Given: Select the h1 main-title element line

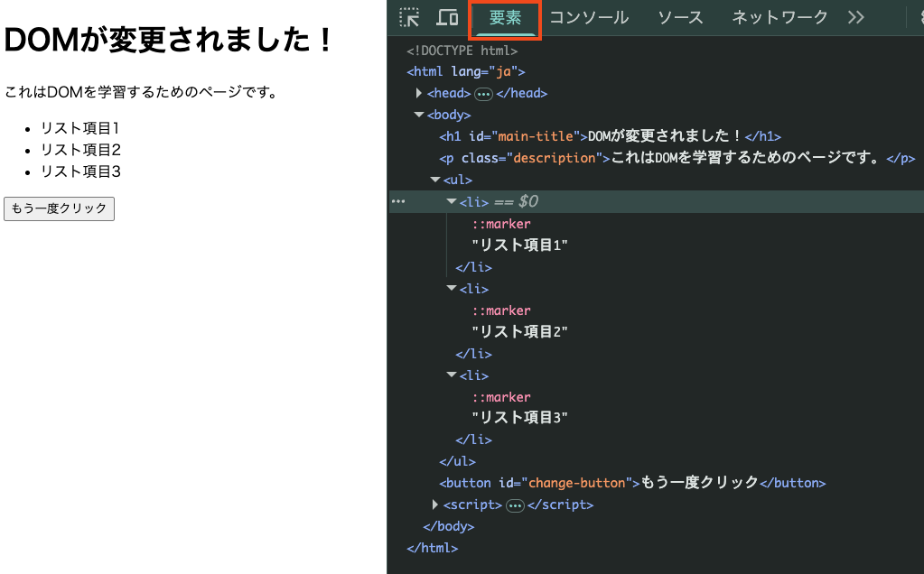Looking at the screenshot, I should click(610, 136).
